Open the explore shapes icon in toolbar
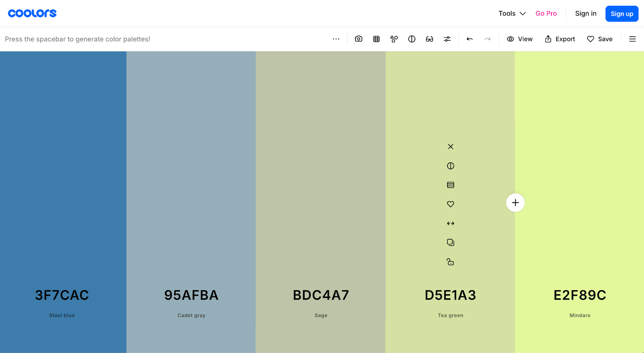The height and width of the screenshot is (353, 644). coord(394,39)
